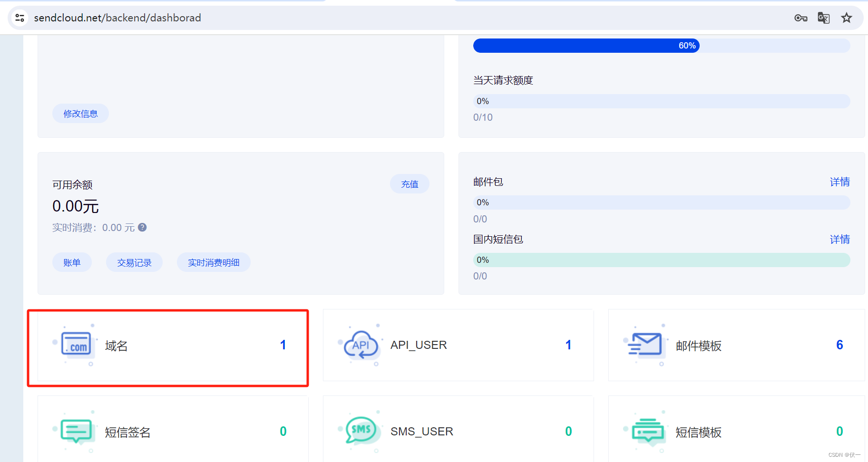Open 账单 billing page
The width and height of the screenshot is (868, 462).
[72, 262]
